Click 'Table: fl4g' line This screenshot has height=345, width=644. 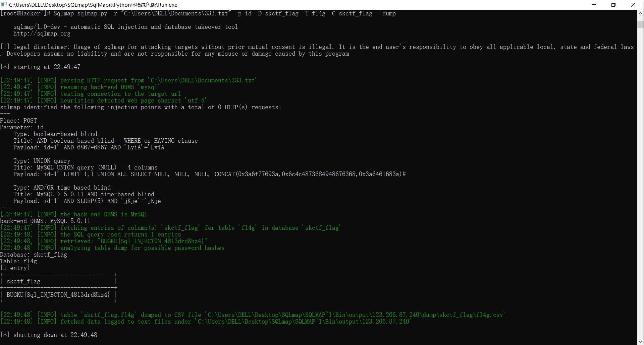click(18, 261)
